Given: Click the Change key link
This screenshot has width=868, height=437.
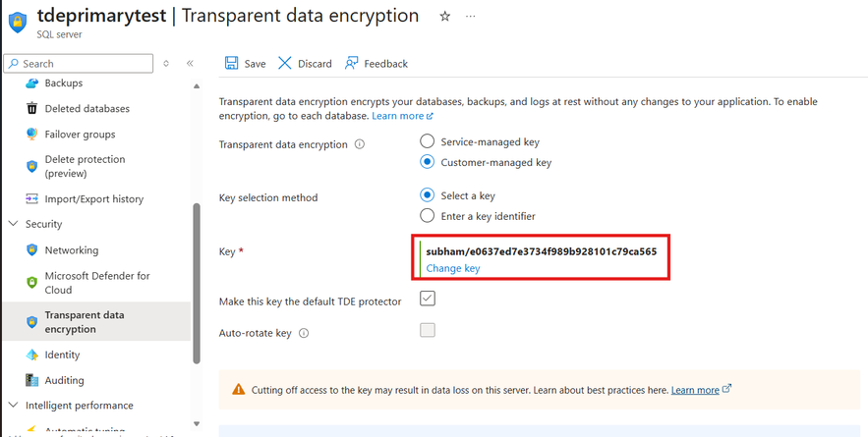Looking at the screenshot, I should [x=453, y=268].
